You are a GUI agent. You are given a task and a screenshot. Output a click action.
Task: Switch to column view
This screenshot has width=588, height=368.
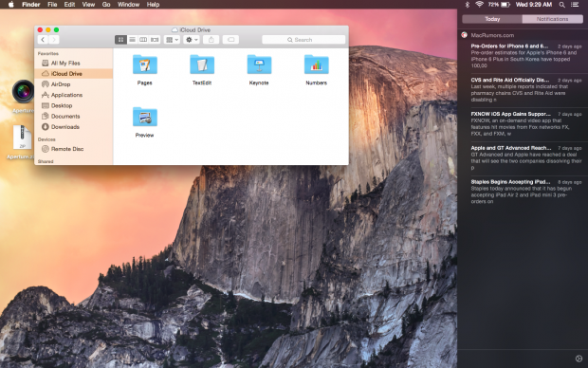tap(143, 40)
